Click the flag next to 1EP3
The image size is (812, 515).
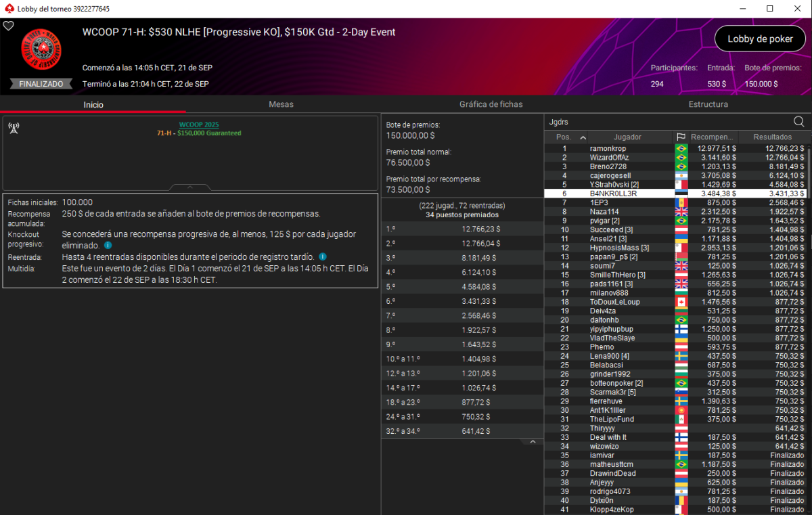tap(681, 202)
